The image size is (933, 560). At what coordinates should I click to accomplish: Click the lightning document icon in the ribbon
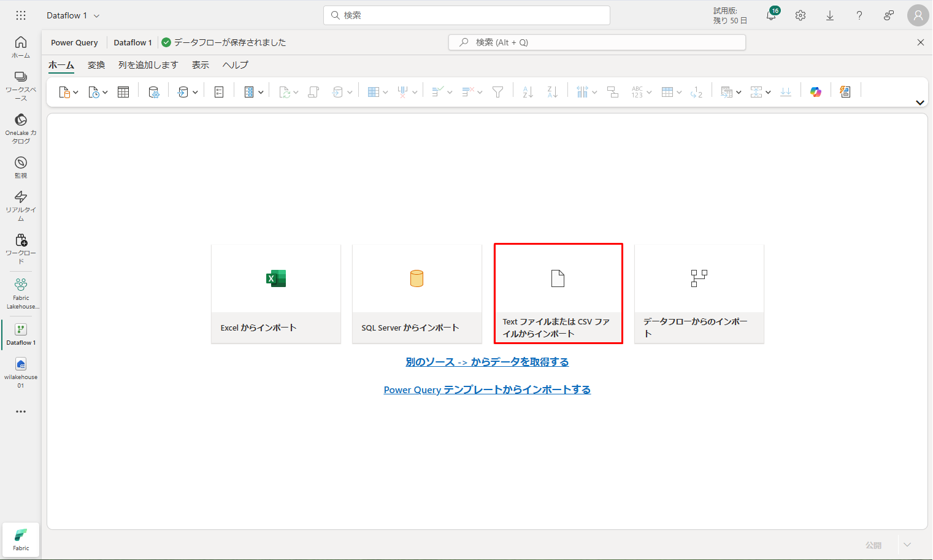tap(845, 92)
